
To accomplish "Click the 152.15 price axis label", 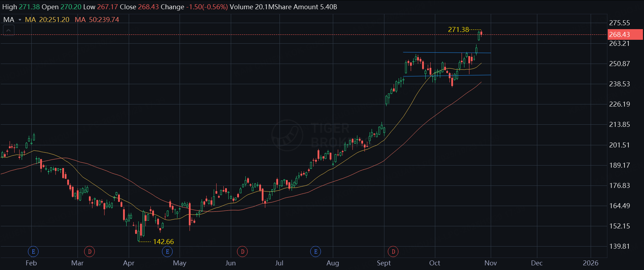I will pyautogui.click(x=619, y=226).
